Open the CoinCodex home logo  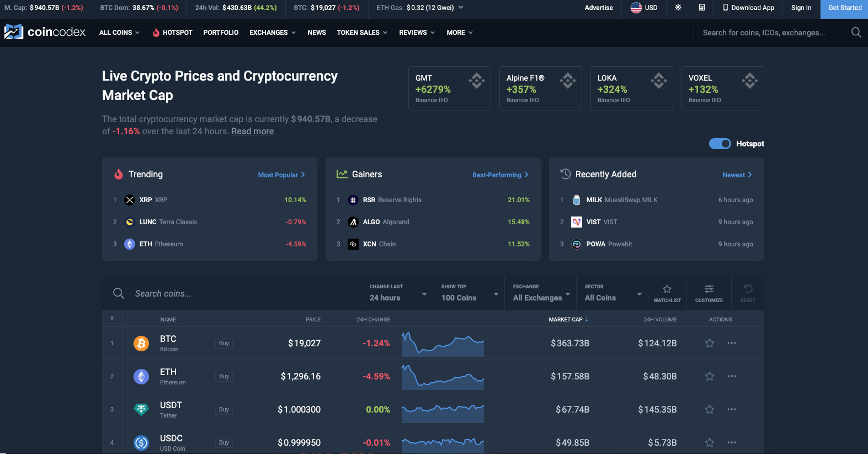[45, 32]
